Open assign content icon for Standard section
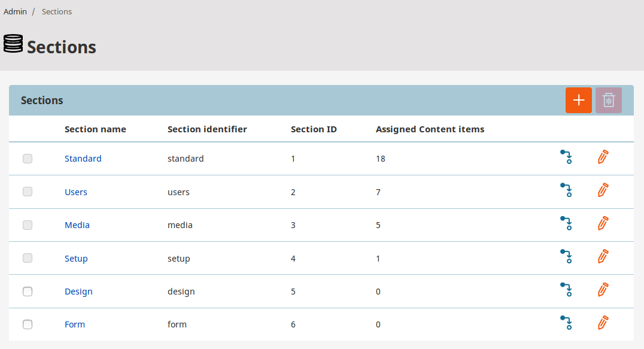 coord(566,157)
